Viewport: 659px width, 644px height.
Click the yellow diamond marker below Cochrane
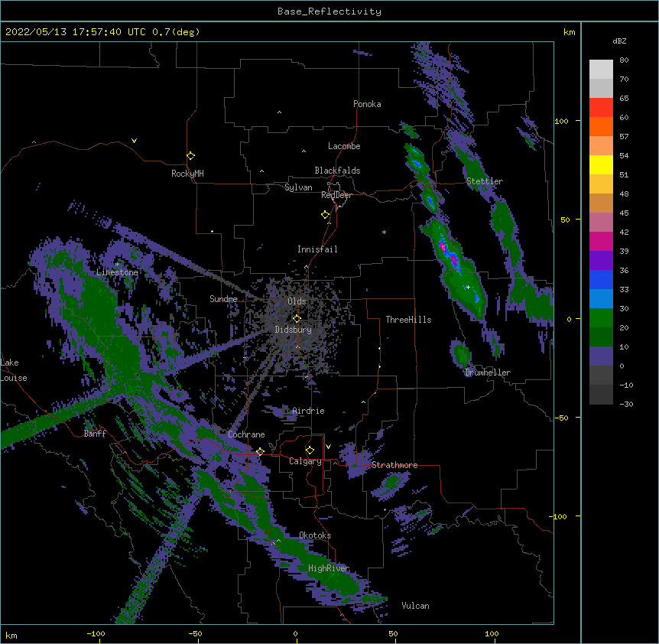click(x=260, y=451)
